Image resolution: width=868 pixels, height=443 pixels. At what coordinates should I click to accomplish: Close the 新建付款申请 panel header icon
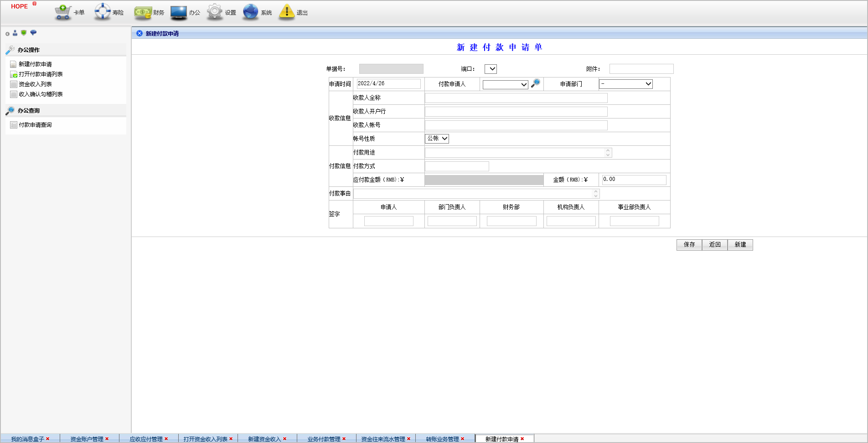[139, 33]
